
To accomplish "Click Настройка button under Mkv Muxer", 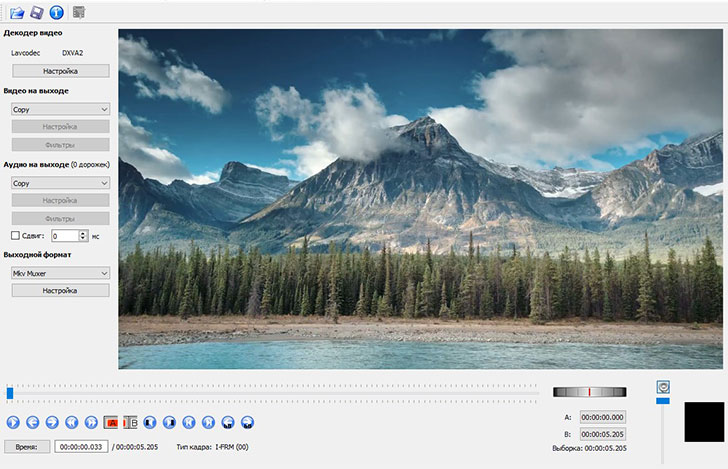I will click(60, 290).
